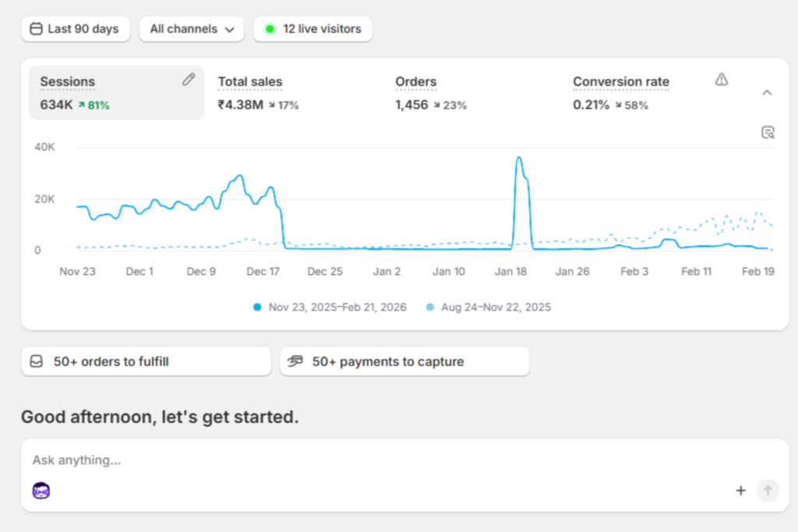
Task: Open the All channels dropdown
Action: pyautogui.click(x=192, y=30)
